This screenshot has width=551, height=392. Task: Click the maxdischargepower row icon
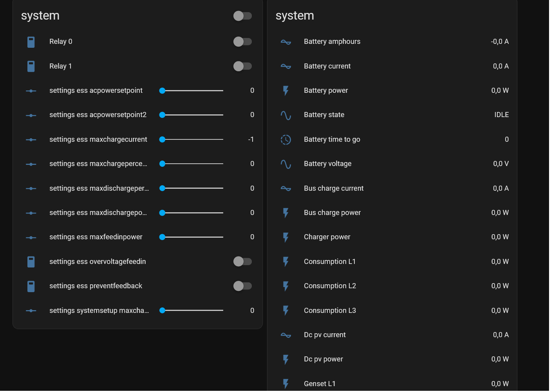(x=31, y=213)
